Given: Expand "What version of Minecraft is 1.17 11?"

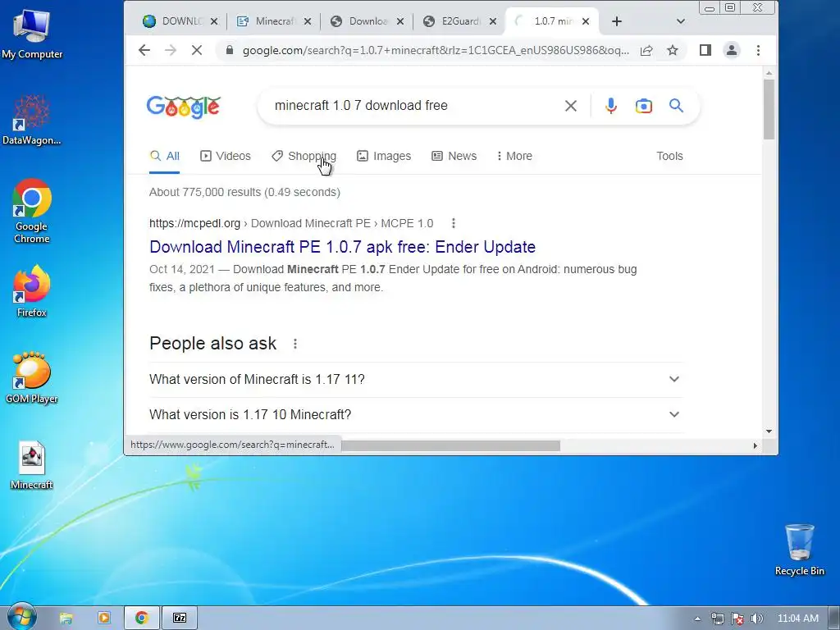Looking at the screenshot, I should click(416, 379).
